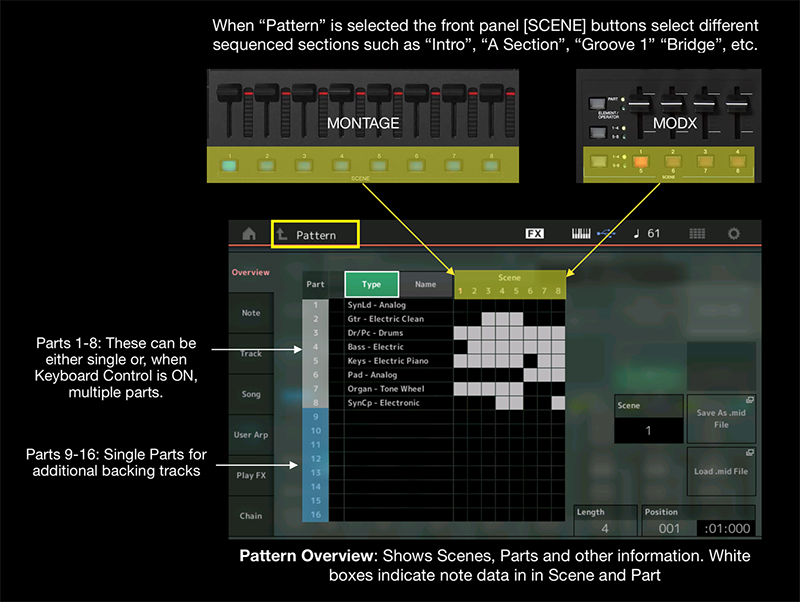Switch to the Track tab
The height and width of the screenshot is (602, 800).
tap(251, 354)
